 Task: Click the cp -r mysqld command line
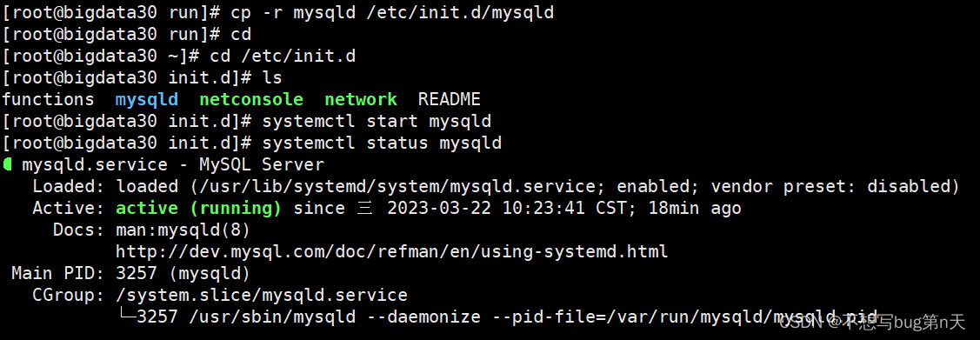(x=392, y=12)
